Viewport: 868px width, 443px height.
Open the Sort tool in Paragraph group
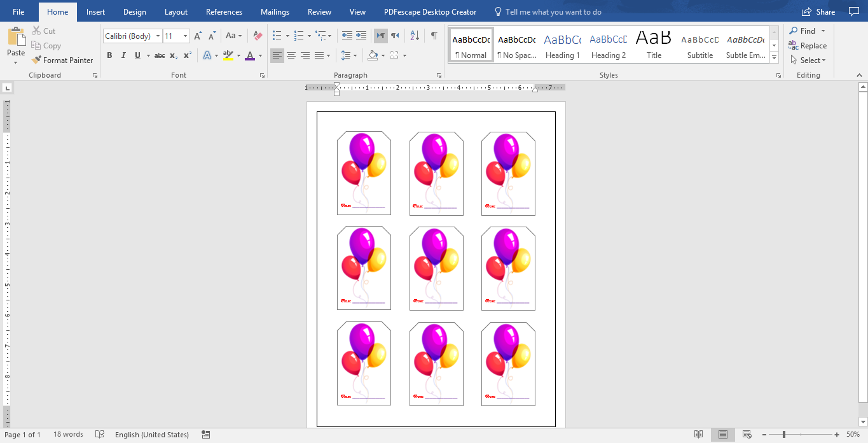point(413,36)
